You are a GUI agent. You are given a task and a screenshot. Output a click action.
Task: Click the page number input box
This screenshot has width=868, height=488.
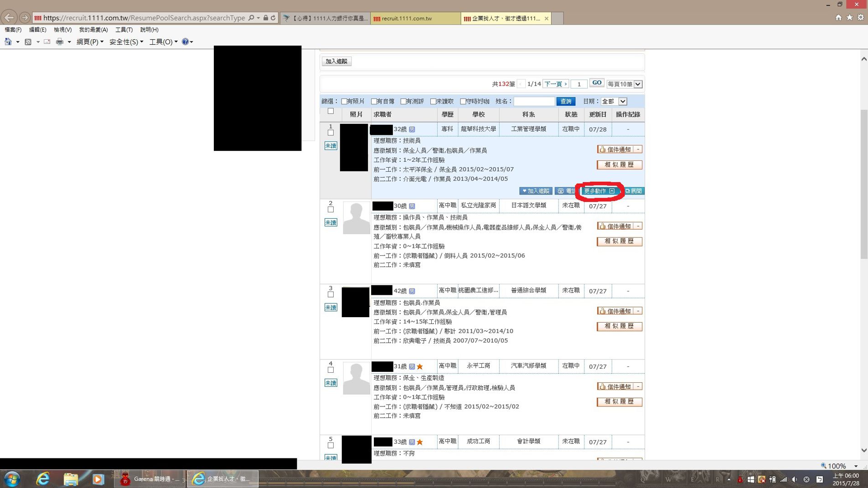click(579, 84)
